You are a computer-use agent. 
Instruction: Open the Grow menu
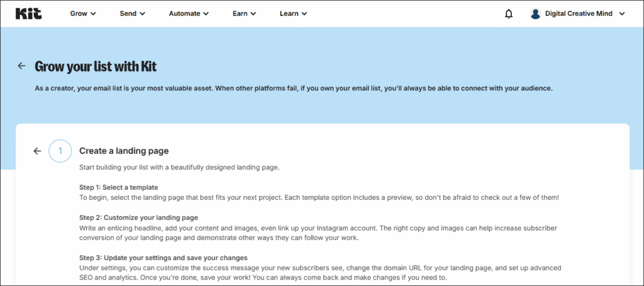[83, 14]
